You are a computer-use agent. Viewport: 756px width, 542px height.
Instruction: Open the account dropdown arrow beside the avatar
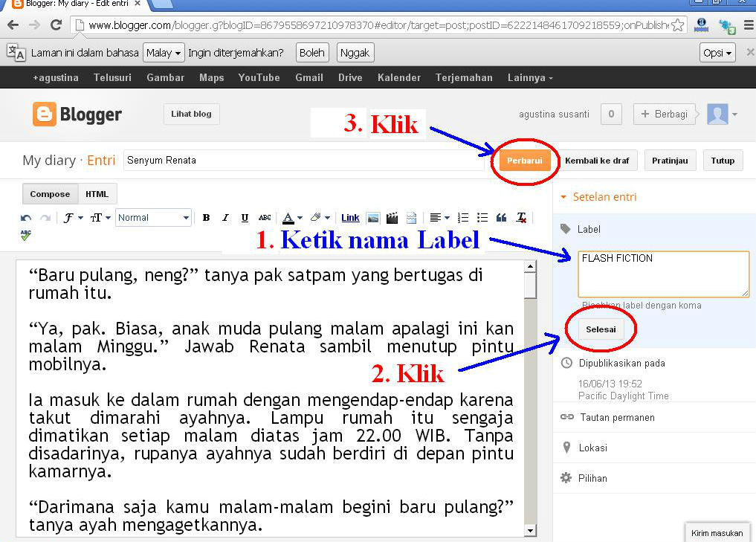point(734,114)
